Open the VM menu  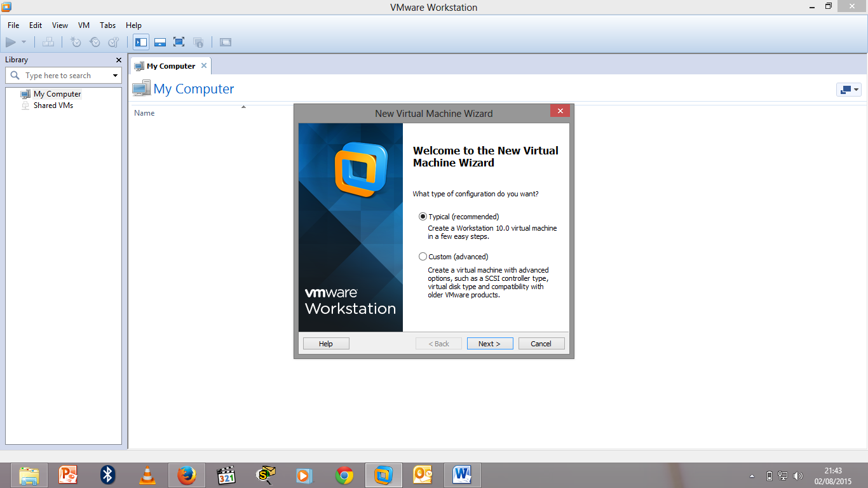coord(83,25)
